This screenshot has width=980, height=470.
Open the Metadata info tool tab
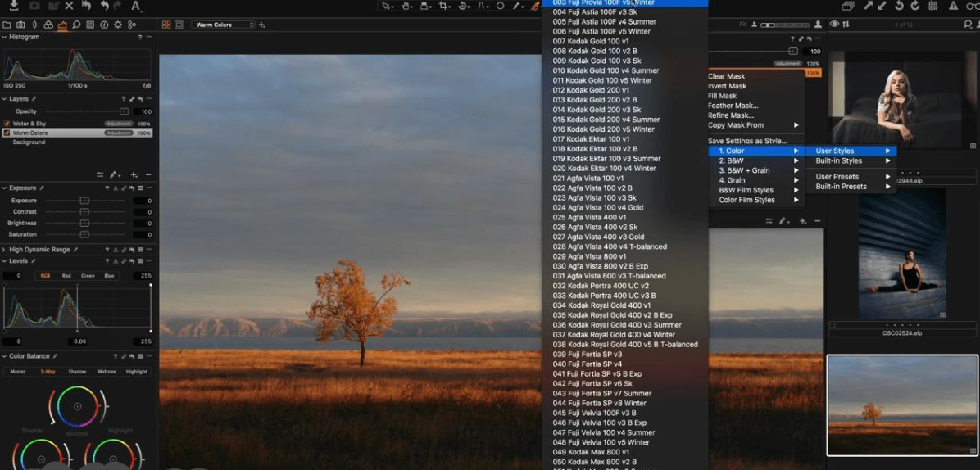pos(104,25)
